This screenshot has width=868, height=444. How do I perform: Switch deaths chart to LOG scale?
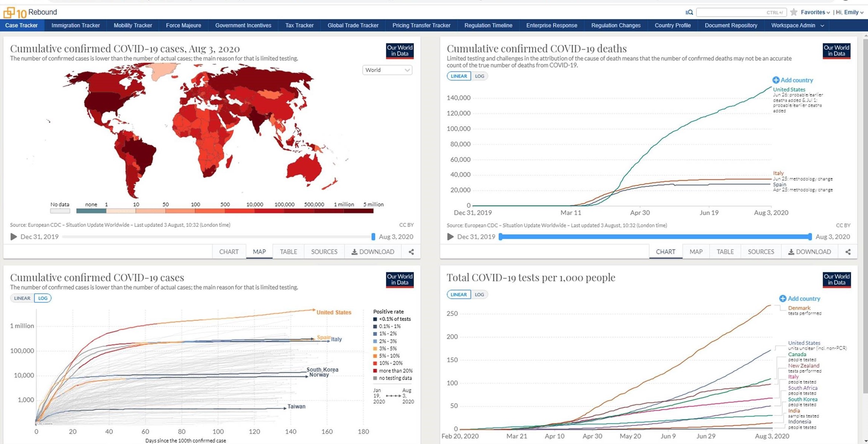(479, 76)
